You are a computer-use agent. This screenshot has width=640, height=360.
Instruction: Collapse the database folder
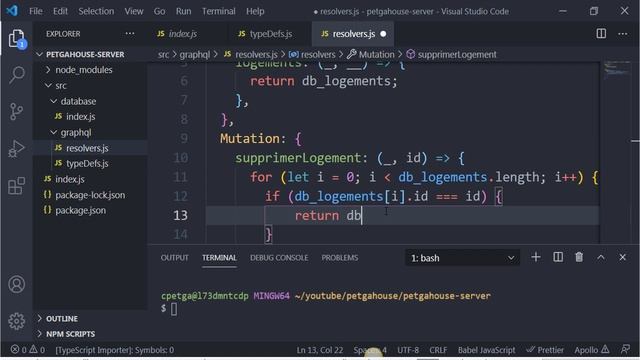point(78,101)
